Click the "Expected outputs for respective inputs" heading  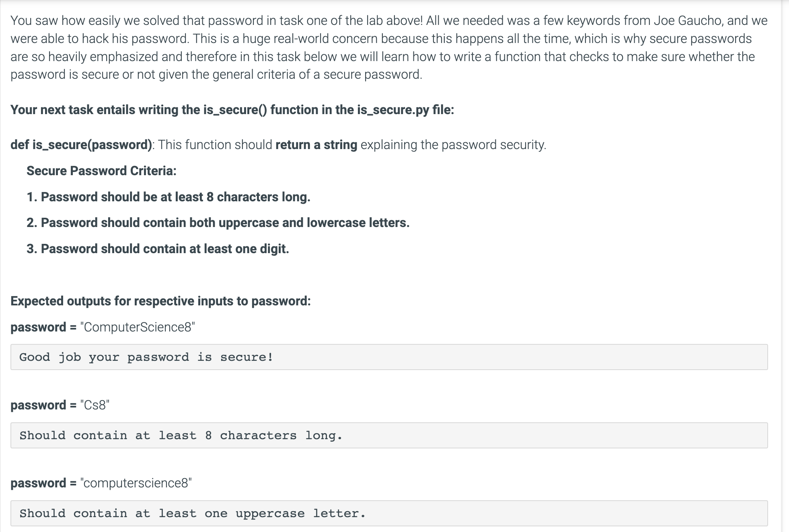[160, 301]
